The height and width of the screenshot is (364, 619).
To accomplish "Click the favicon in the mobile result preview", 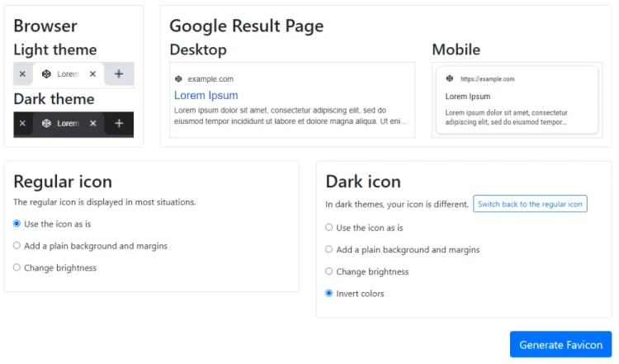I will pos(450,78).
